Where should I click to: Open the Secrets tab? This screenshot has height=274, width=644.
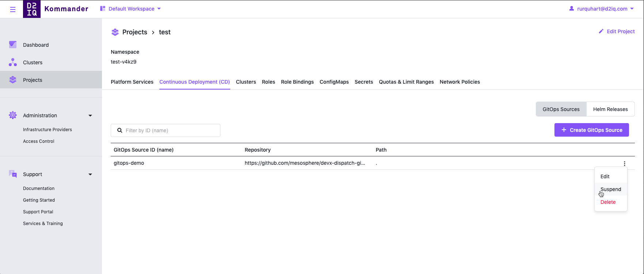(364, 82)
